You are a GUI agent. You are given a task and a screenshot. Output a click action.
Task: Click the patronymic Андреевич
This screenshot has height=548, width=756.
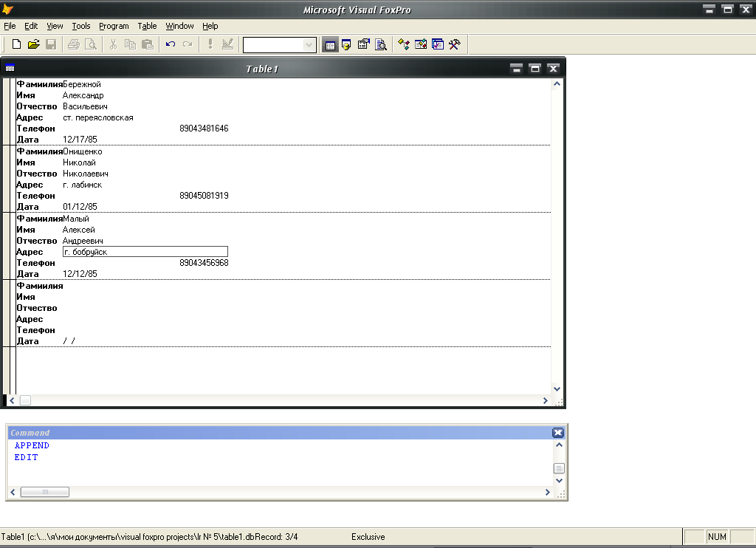(83, 241)
